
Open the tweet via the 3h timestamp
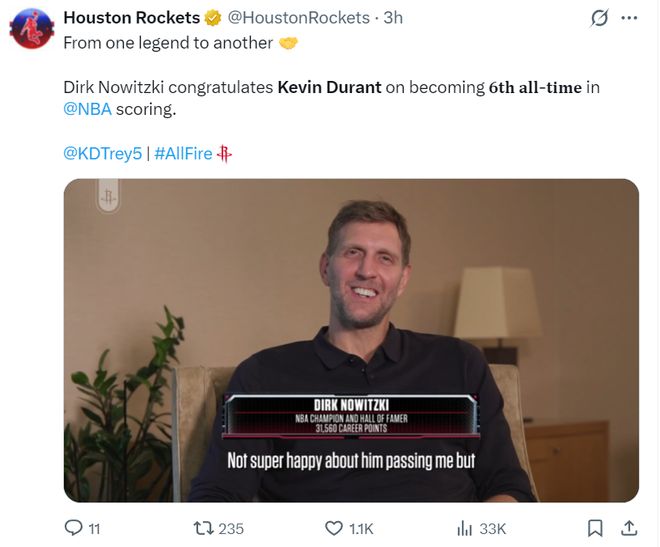coord(393,18)
